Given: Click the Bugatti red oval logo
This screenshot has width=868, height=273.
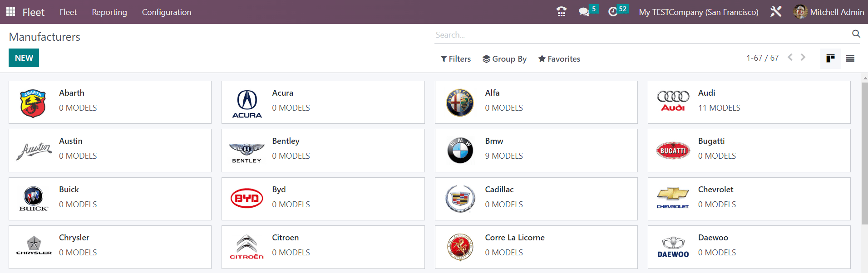Looking at the screenshot, I should tap(673, 151).
